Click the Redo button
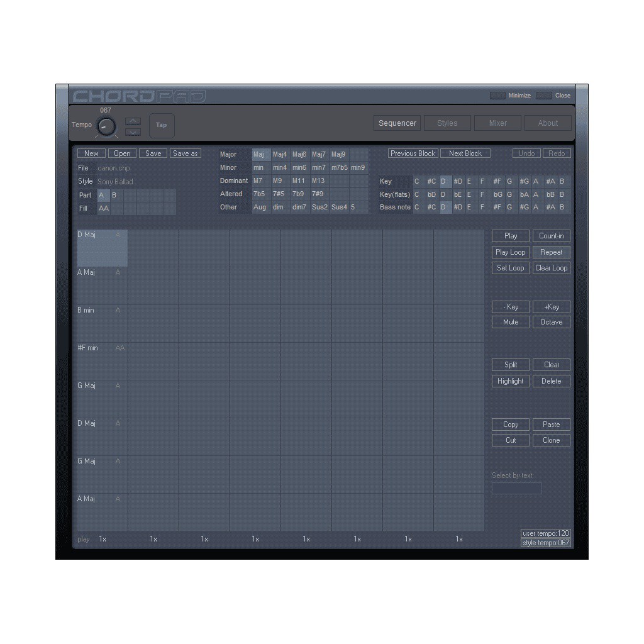644x644 pixels. 557,153
